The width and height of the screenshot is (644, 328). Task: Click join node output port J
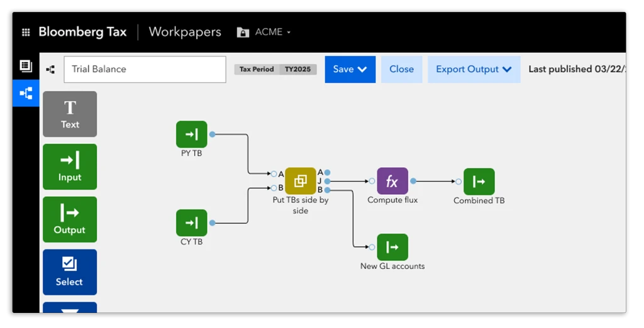[327, 181]
